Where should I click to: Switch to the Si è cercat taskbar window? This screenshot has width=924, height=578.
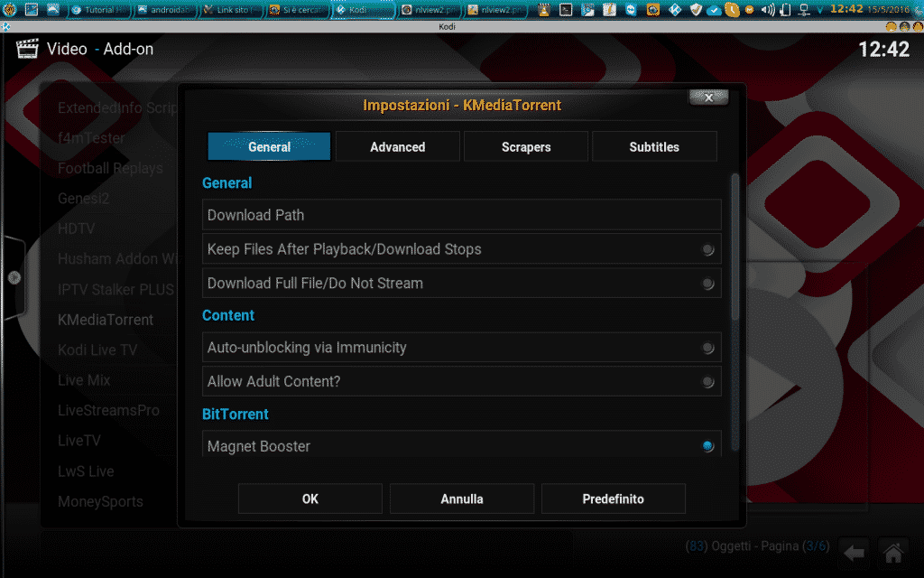click(x=298, y=9)
